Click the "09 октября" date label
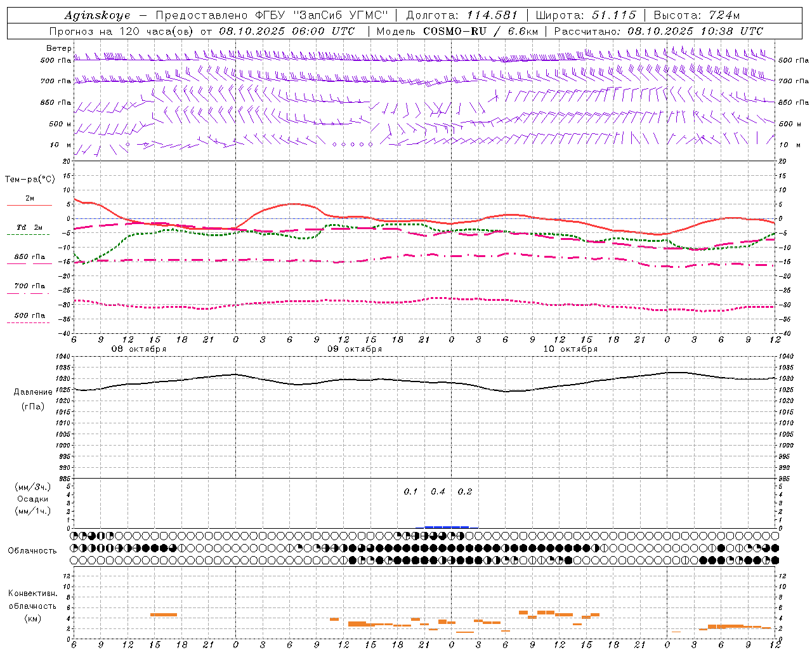Image resolution: width=812 pixels, height=650 pixels. pyautogui.click(x=355, y=349)
